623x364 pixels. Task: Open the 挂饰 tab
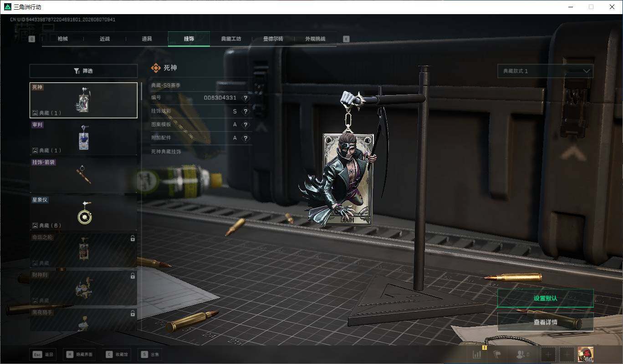[189, 39]
